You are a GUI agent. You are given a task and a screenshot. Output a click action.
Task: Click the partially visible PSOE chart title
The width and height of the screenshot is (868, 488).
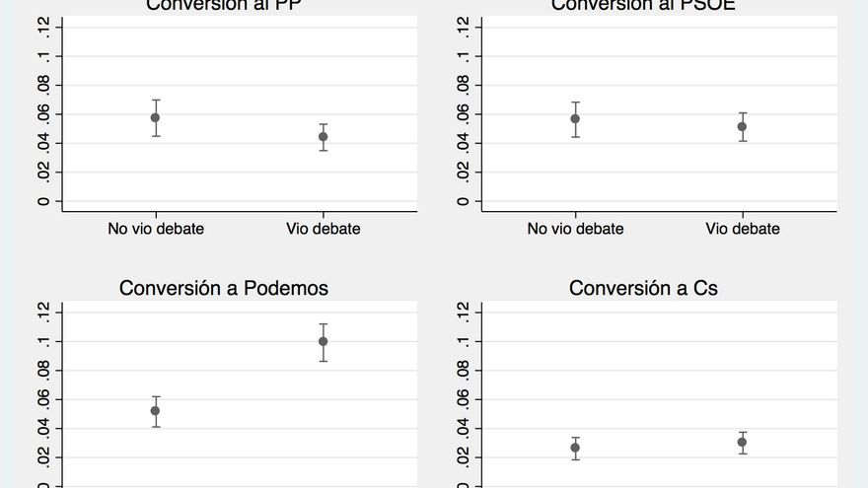643,5
